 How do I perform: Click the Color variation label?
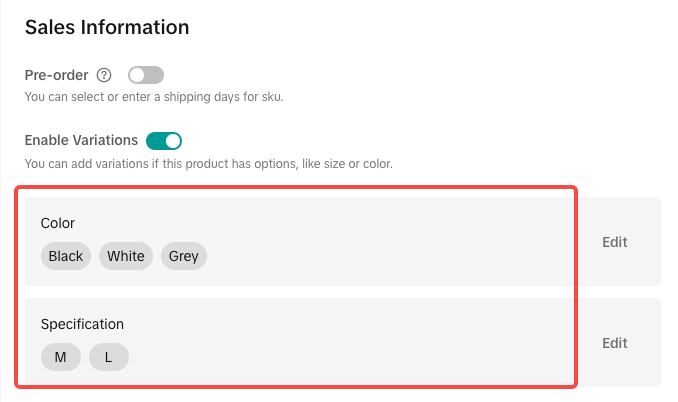coord(58,223)
